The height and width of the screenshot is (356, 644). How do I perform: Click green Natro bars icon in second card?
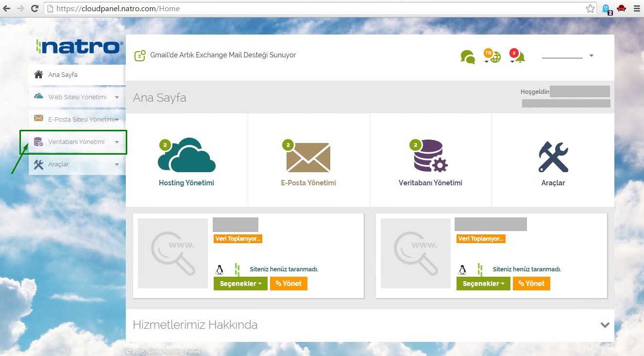pos(480,270)
